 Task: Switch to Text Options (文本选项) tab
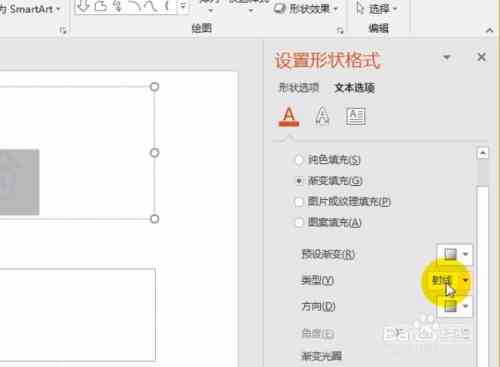(x=354, y=88)
